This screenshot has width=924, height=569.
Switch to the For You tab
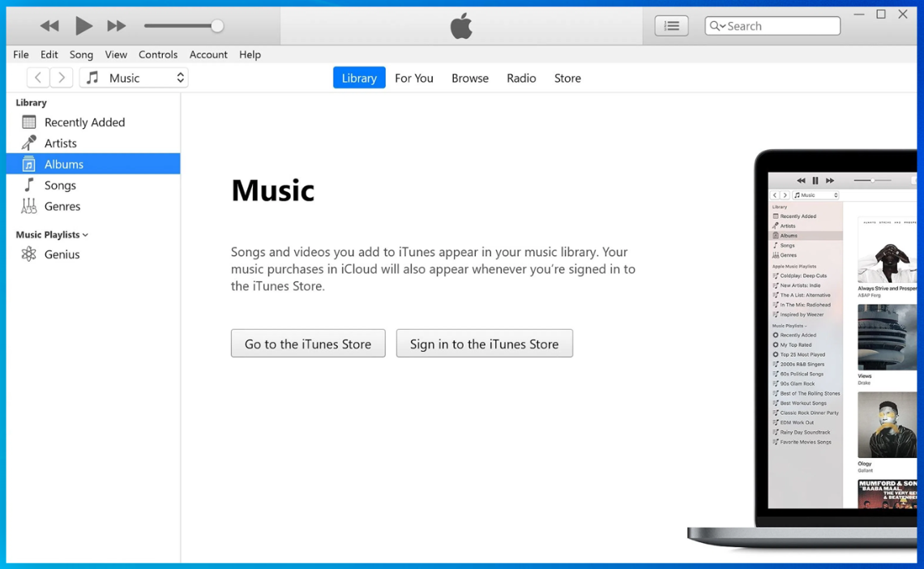[414, 78]
